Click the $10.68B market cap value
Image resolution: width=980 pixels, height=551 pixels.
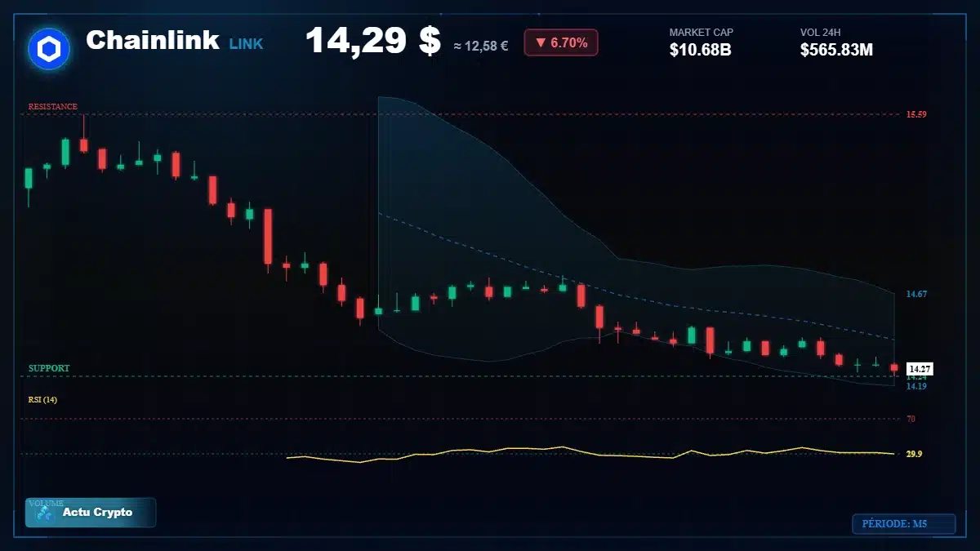coord(700,50)
